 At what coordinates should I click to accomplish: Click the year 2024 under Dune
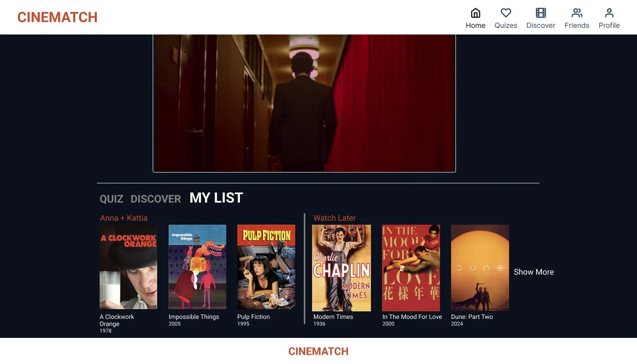coord(457,324)
